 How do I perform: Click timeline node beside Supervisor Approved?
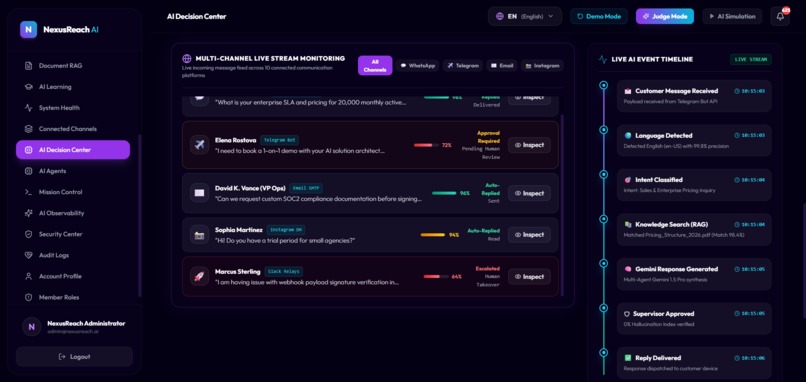coord(604,308)
